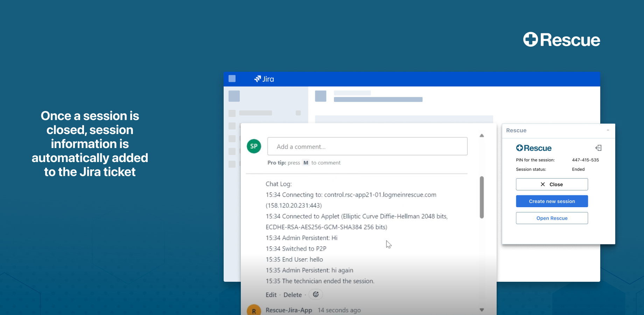
Task: Click the '15:34 Switched to P2P' log line
Action: pyautogui.click(x=296, y=248)
